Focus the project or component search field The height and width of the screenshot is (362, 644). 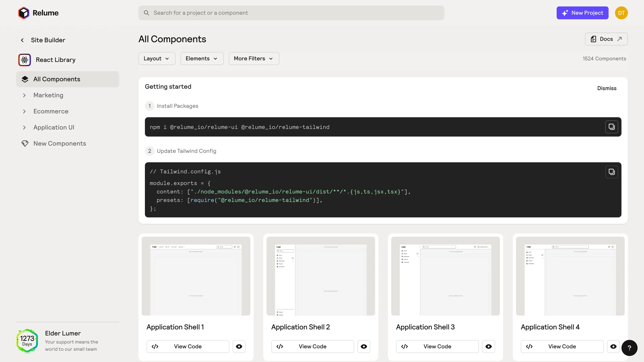291,13
